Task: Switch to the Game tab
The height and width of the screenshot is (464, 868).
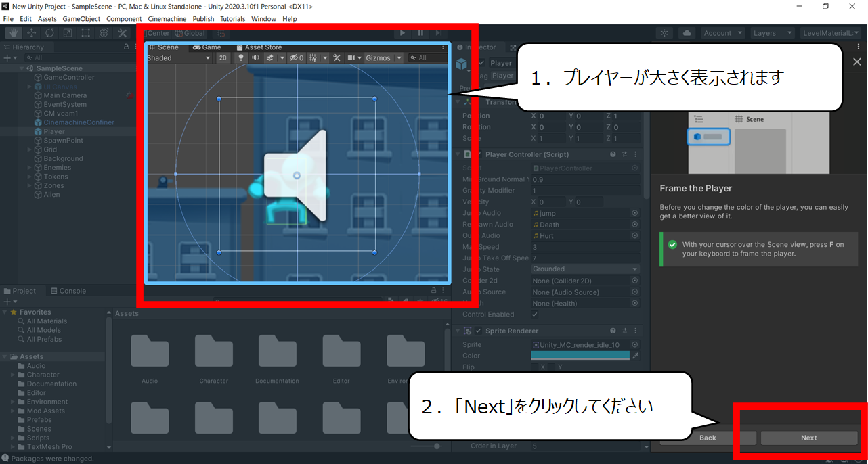Action: pyautogui.click(x=207, y=47)
